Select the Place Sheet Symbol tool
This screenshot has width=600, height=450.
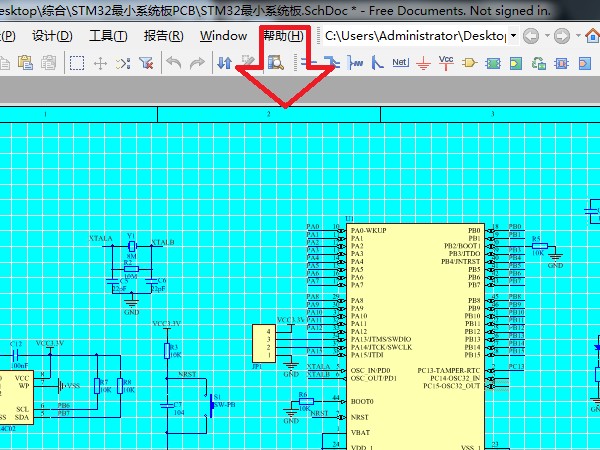pyautogui.click(x=493, y=63)
